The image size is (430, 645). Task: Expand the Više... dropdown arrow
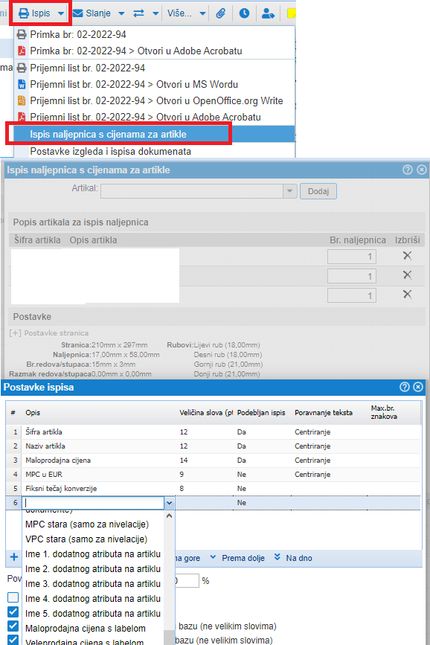(x=202, y=14)
